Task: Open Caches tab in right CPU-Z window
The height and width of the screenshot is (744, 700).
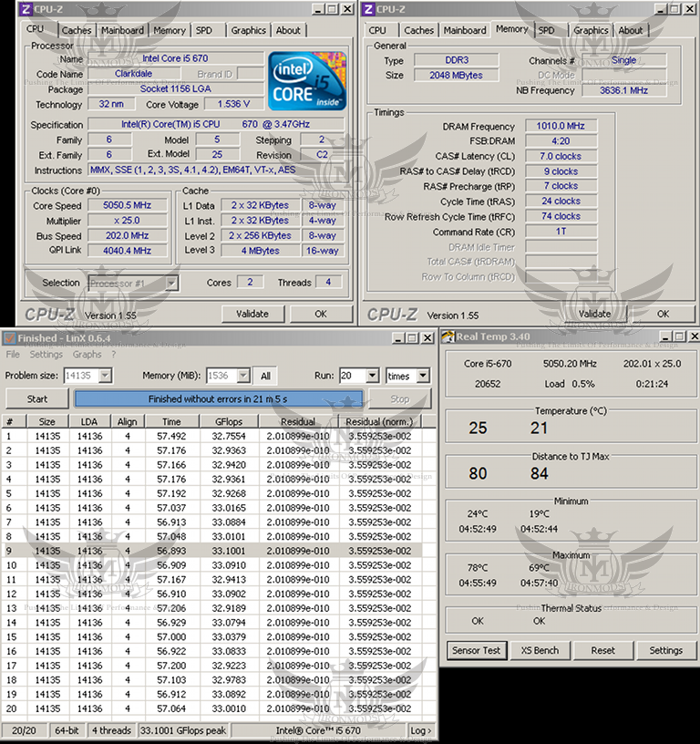Action: tap(418, 30)
